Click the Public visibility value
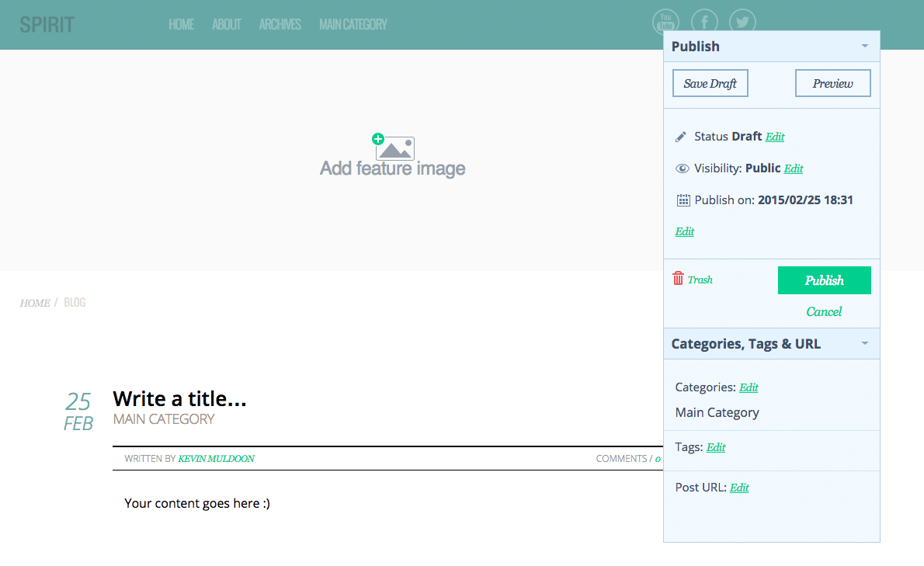924x566 pixels. pyautogui.click(x=763, y=168)
